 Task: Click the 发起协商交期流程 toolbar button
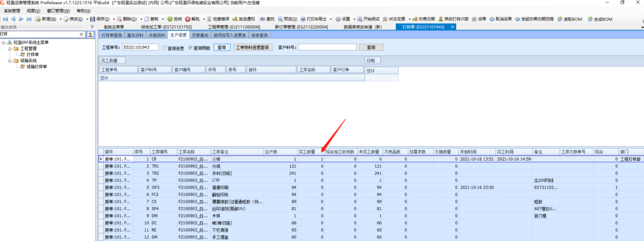coord(534,19)
